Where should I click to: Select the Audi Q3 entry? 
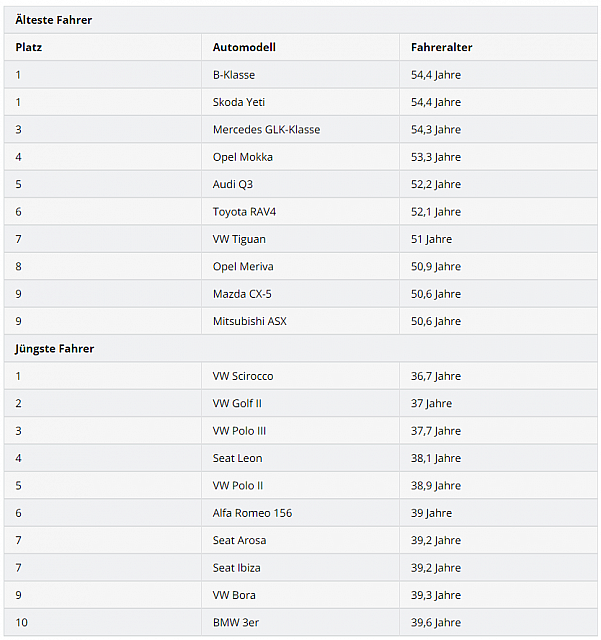click(x=233, y=185)
